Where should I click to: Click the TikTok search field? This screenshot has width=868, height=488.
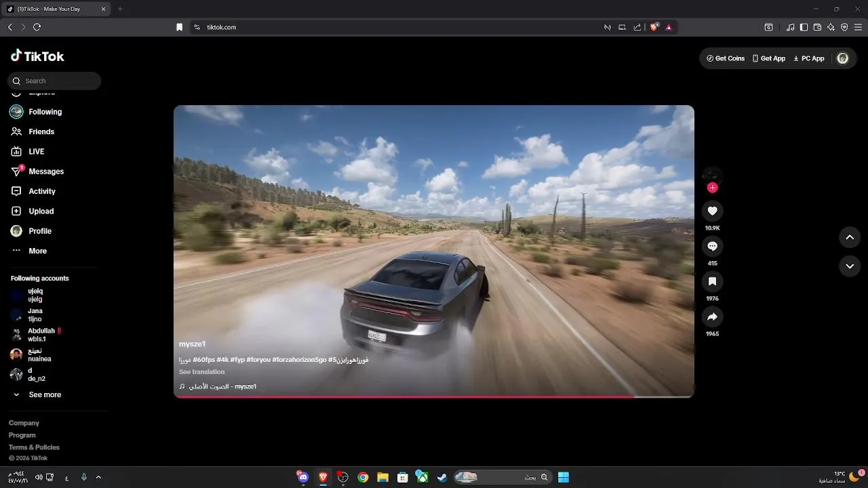pos(54,81)
